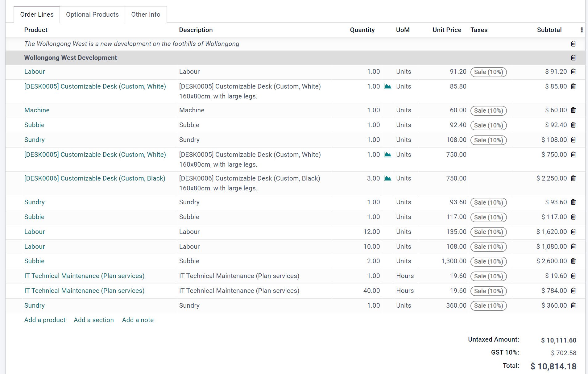This screenshot has width=588, height=374.
Task: Delete the $ 784.00 IT Maintenance line
Action: [573, 291]
